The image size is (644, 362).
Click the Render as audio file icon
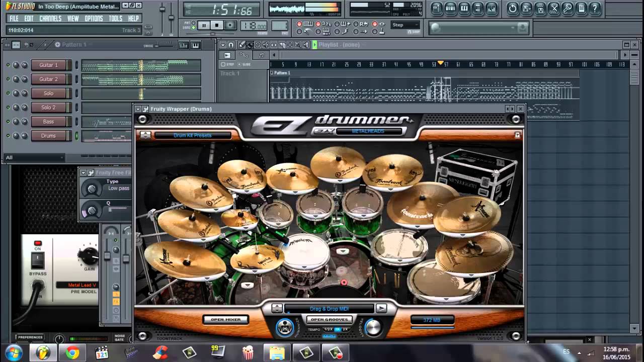point(540,8)
